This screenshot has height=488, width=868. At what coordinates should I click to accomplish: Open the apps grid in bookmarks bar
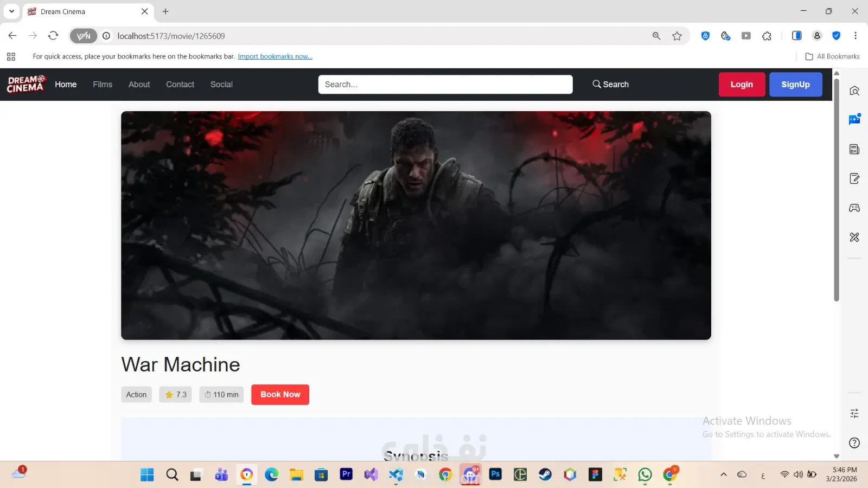[11, 56]
